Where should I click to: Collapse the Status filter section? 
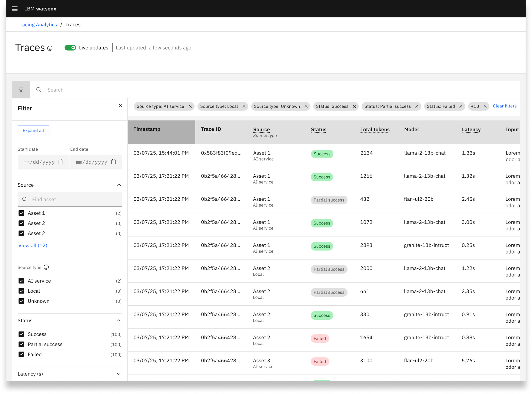click(119, 321)
